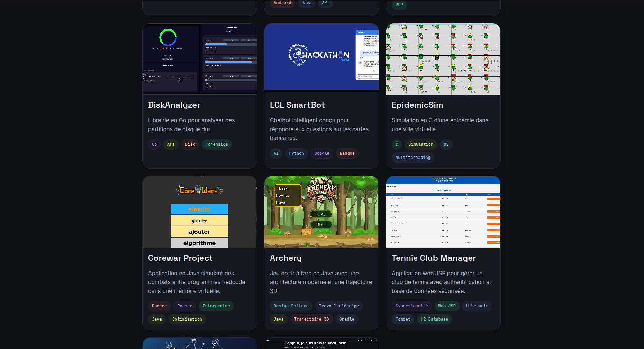Click the LCL SmartBot Hackathon banner image

tap(321, 57)
